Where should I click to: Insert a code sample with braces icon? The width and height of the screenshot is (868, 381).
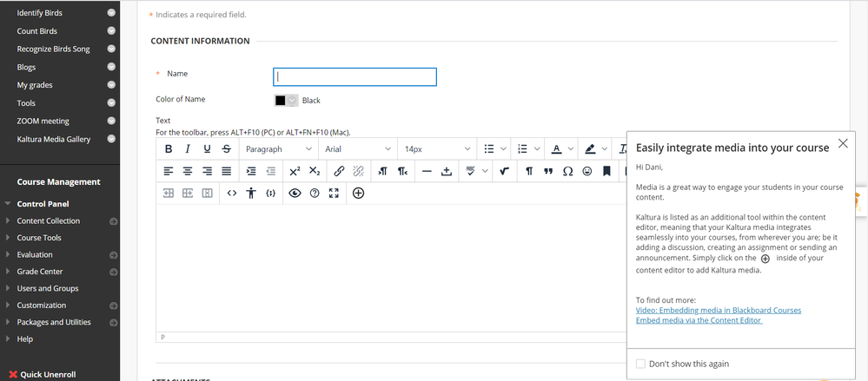click(x=271, y=193)
